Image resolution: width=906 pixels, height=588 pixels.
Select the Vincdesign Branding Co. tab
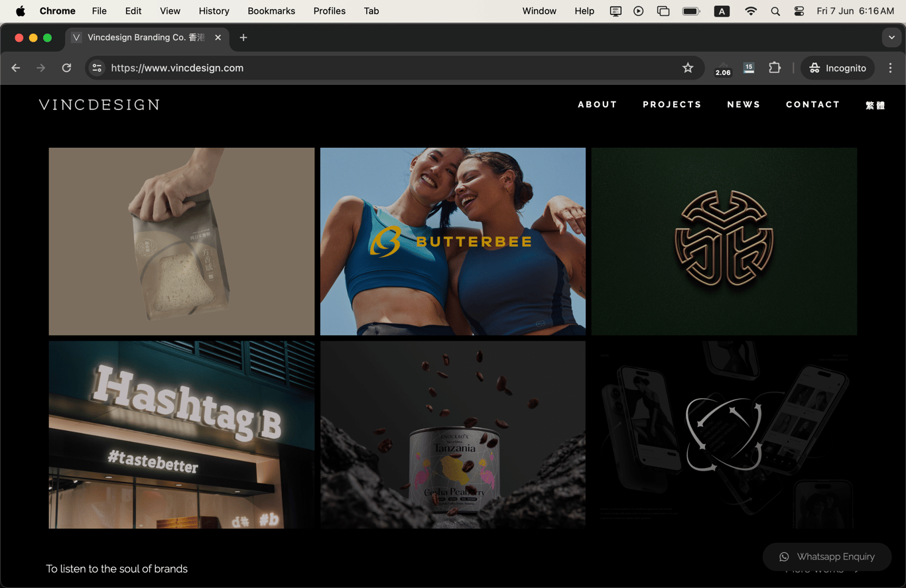147,38
